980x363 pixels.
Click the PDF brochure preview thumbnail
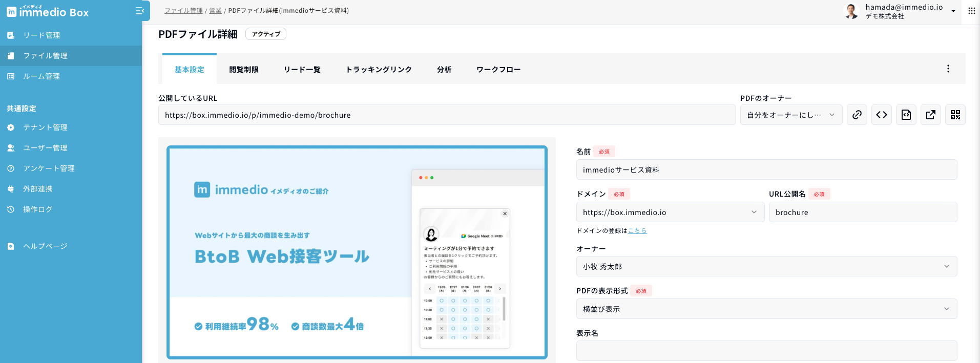[357, 252]
